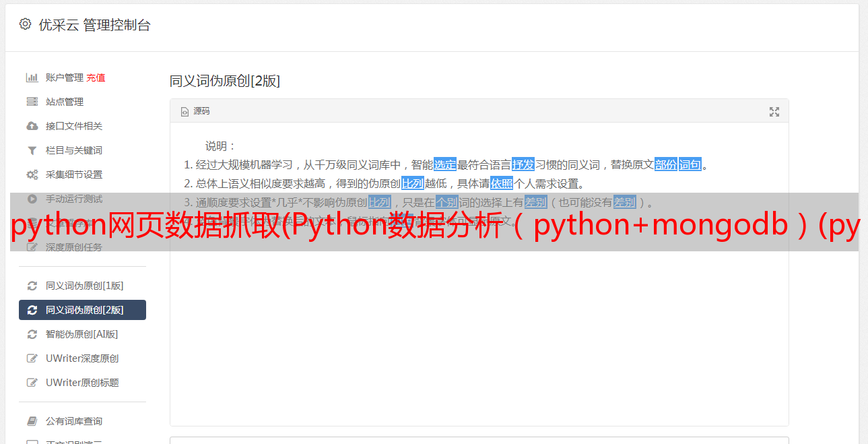The height and width of the screenshot is (444, 868).
Task: Click the gears icon beside 采集细节设置
Action: coord(32,175)
